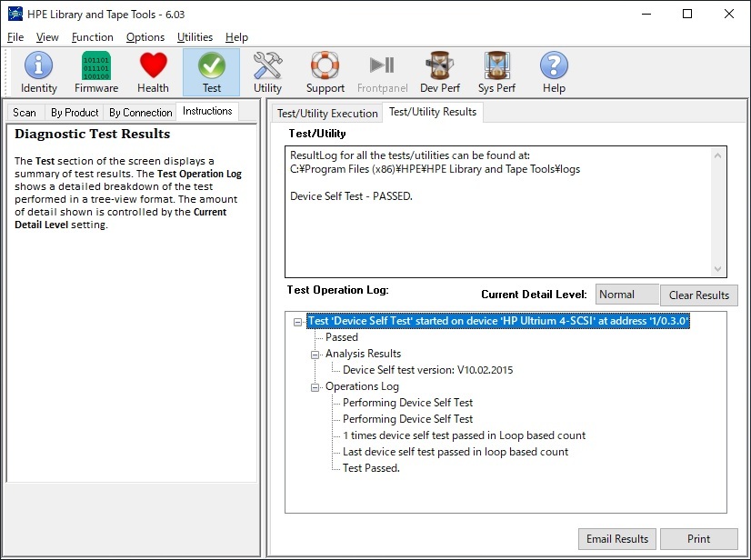Select the Test/Utility Results tab
The image size is (751, 560).
point(433,112)
